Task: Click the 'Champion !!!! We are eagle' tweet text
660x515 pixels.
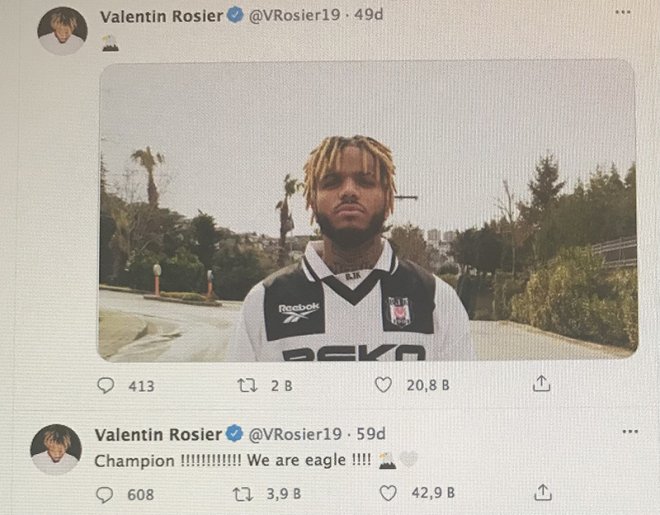Action: (232, 461)
